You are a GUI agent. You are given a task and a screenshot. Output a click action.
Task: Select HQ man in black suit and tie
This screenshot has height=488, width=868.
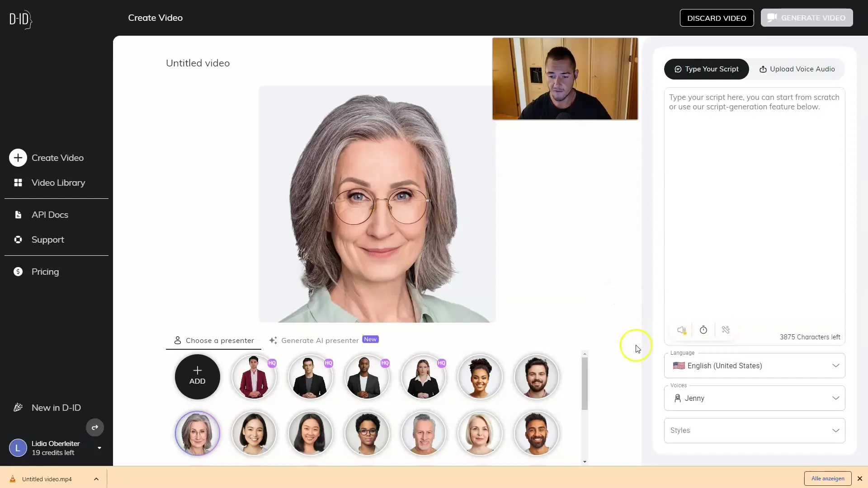311,377
